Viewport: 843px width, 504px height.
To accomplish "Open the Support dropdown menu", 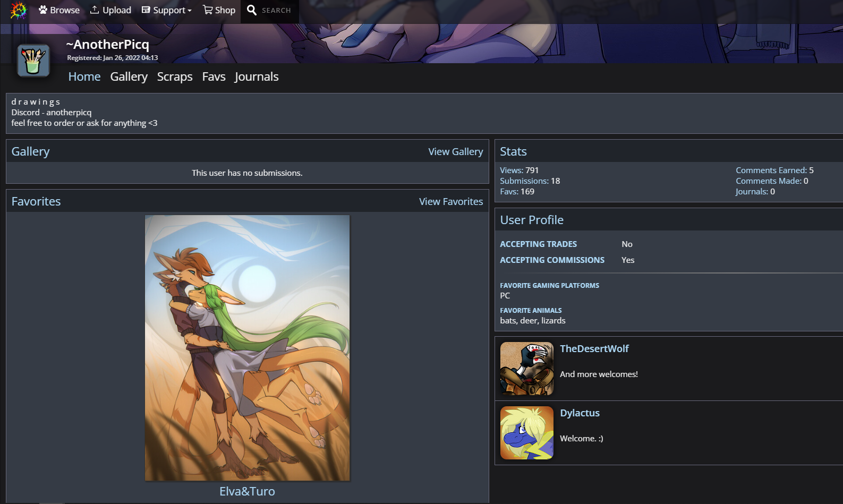I will [167, 10].
